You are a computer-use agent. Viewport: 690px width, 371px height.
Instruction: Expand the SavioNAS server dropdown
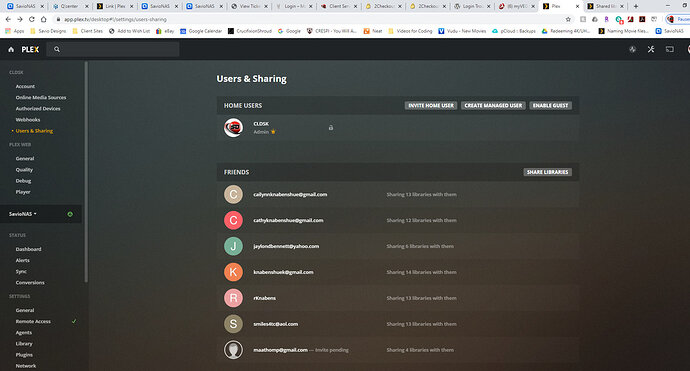click(23, 214)
